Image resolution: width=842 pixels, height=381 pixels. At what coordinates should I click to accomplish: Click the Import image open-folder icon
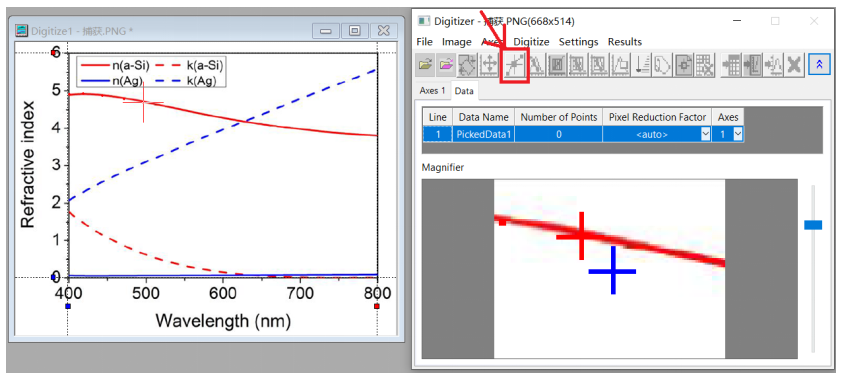[x=425, y=65]
